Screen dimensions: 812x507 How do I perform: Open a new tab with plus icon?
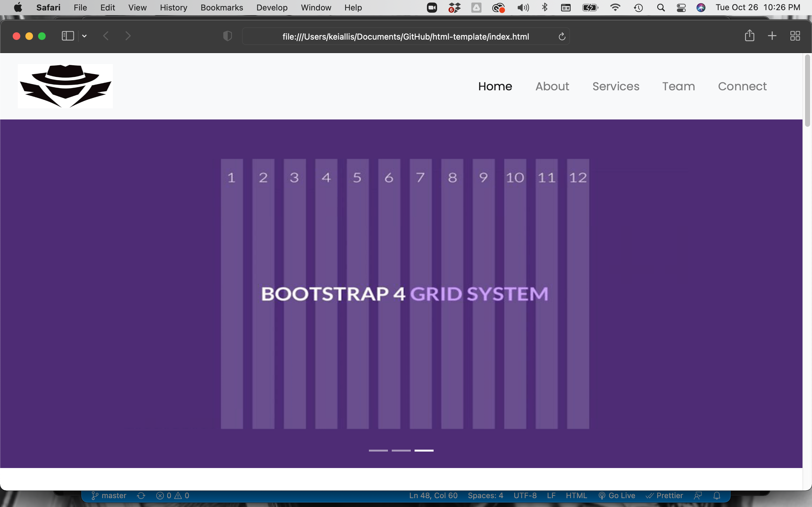(x=772, y=35)
